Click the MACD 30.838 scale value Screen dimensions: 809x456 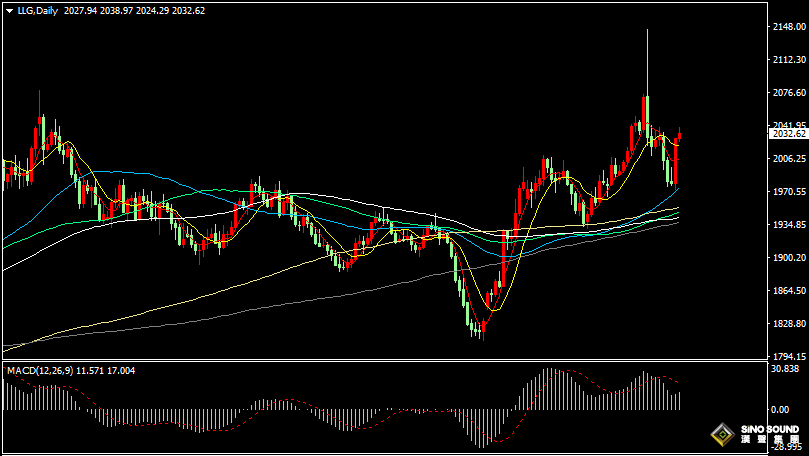pyautogui.click(x=788, y=370)
